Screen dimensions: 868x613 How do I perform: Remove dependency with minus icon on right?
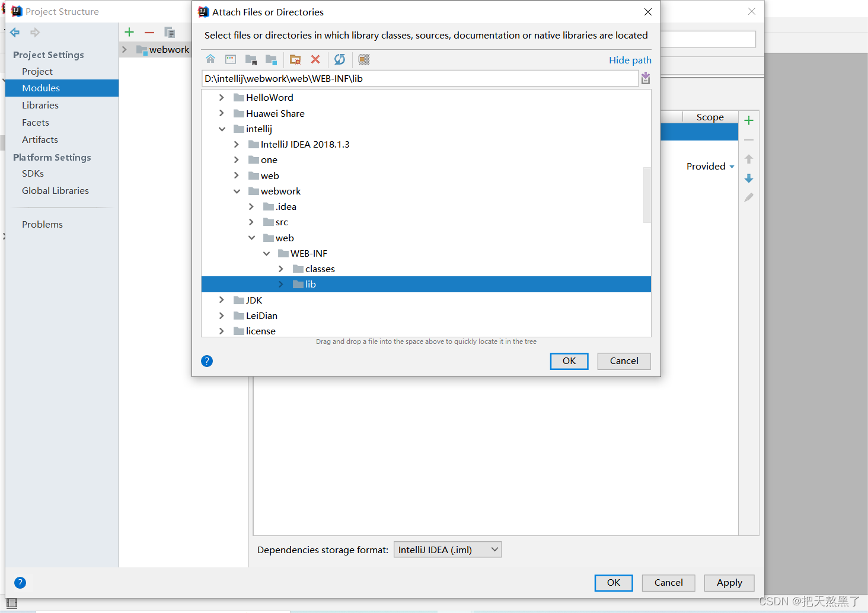pos(749,140)
